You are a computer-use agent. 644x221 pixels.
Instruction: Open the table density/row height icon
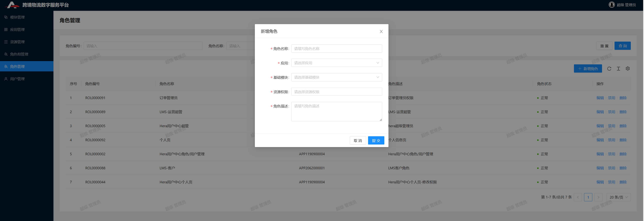618,69
